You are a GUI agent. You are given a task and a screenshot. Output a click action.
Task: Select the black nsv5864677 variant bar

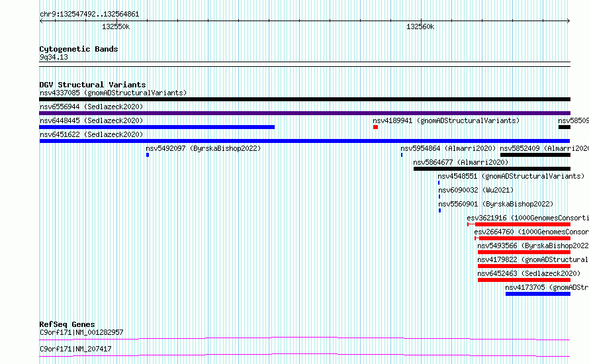point(492,169)
